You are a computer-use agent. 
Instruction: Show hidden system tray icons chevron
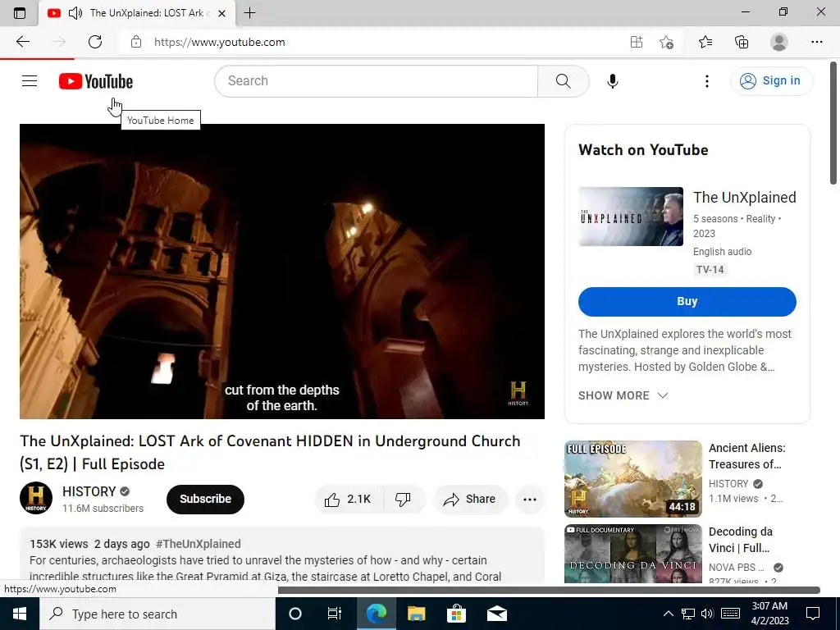tap(668, 614)
